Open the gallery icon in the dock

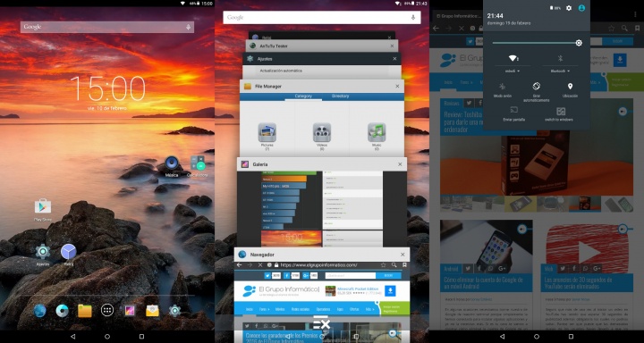(x=130, y=311)
